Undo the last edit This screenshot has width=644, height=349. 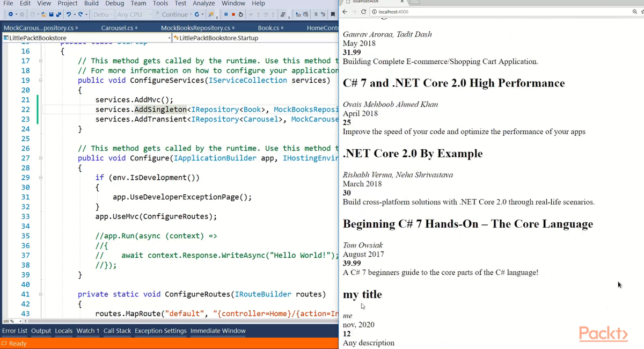[x=69, y=14]
